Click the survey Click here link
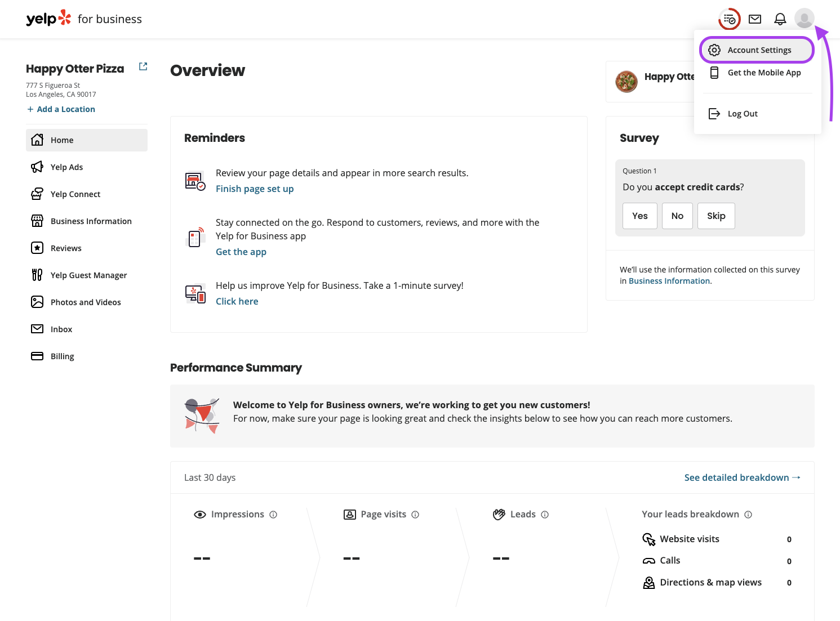The height and width of the screenshot is (621, 840). pos(237,301)
